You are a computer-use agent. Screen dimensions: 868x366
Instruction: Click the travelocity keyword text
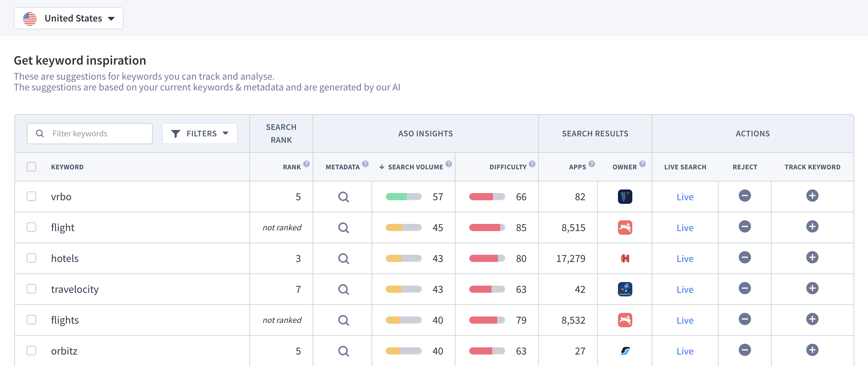75,289
